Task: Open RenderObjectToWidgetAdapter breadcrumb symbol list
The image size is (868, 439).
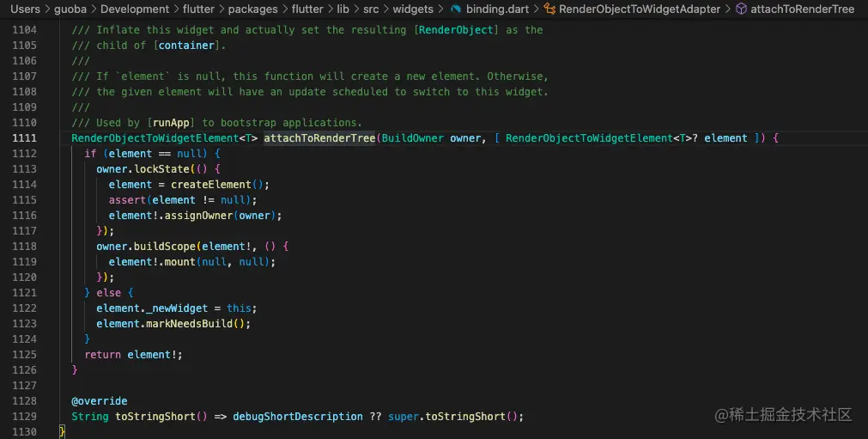Action: coord(640,9)
